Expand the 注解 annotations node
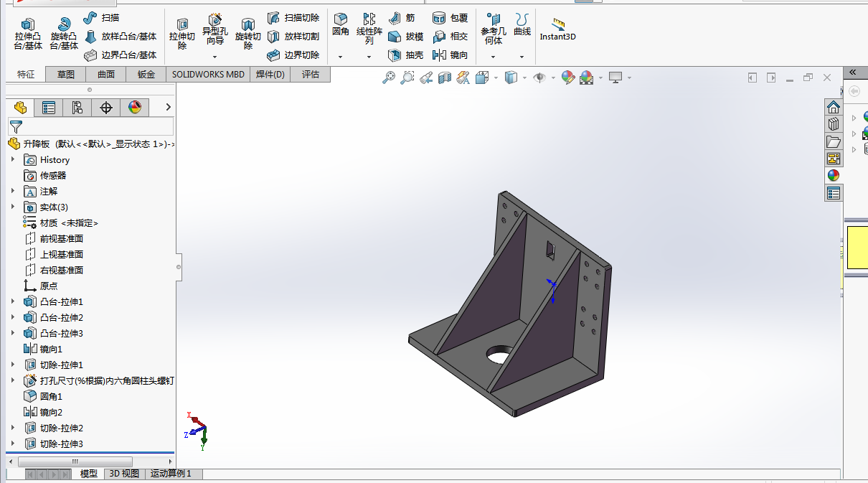The image size is (868, 483). coord(13,191)
